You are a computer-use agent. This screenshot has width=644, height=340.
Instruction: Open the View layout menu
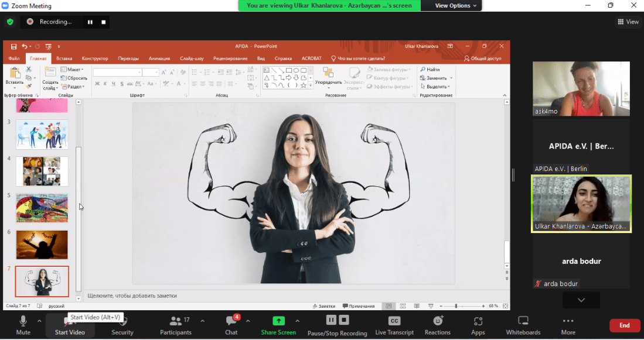pos(628,22)
